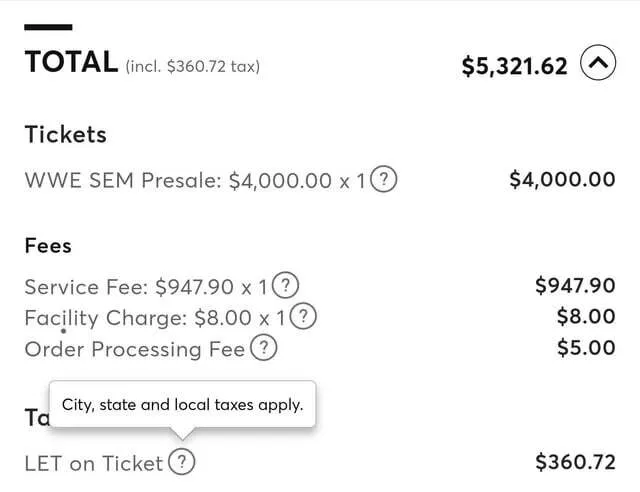Select the Fees section heading
This screenshot has height=492, width=640.
coord(48,245)
